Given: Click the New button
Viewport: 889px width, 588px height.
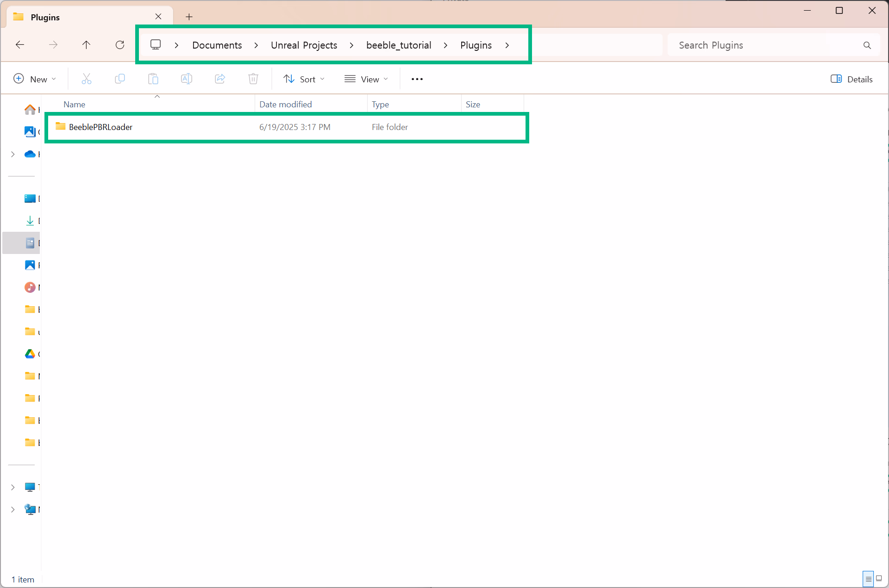Looking at the screenshot, I should pyautogui.click(x=35, y=79).
